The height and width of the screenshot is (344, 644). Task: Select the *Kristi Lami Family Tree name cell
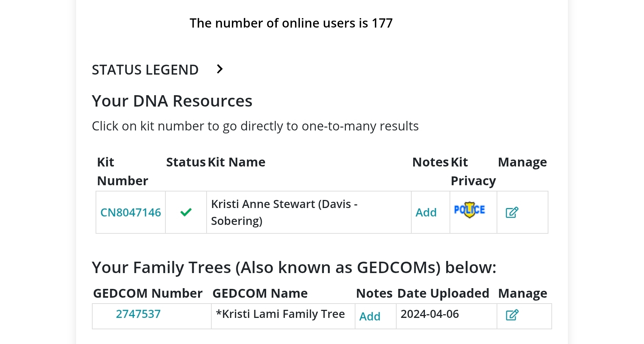(x=280, y=314)
